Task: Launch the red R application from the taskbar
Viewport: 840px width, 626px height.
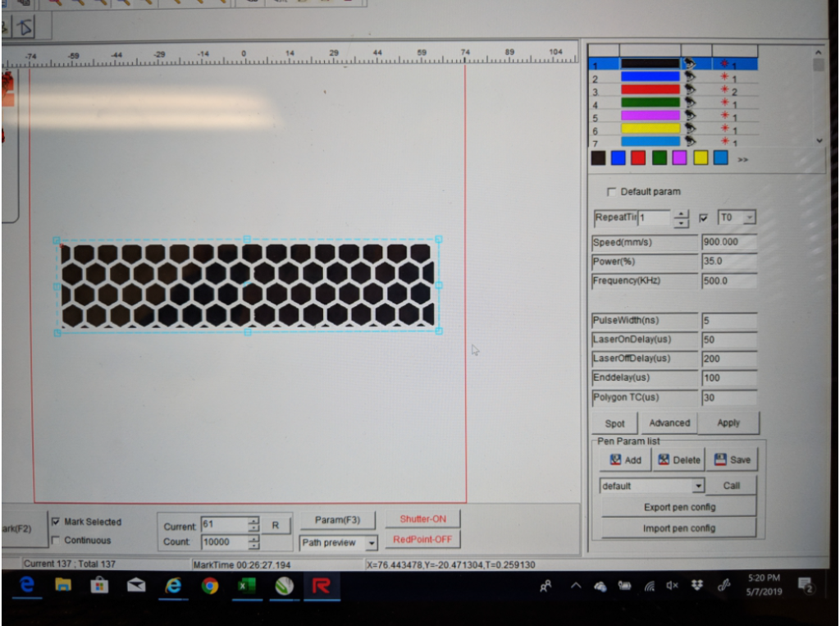Action: click(321, 587)
